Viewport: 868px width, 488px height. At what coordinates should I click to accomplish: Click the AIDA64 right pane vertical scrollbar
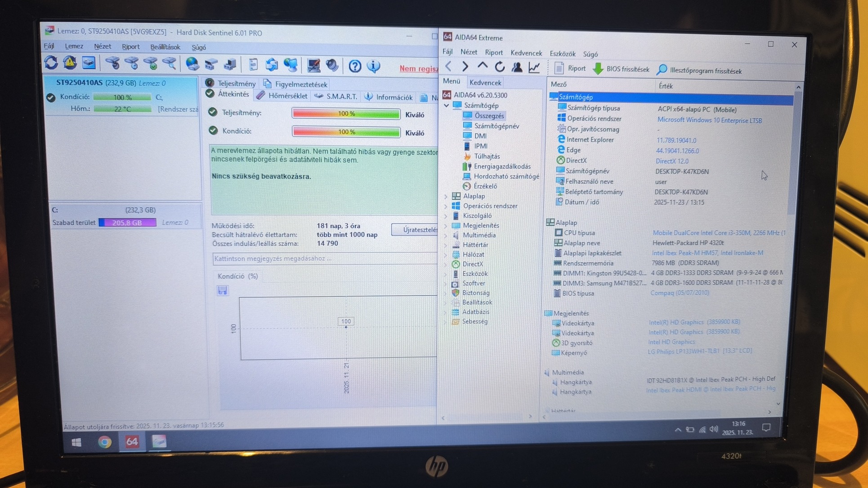(x=794, y=153)
